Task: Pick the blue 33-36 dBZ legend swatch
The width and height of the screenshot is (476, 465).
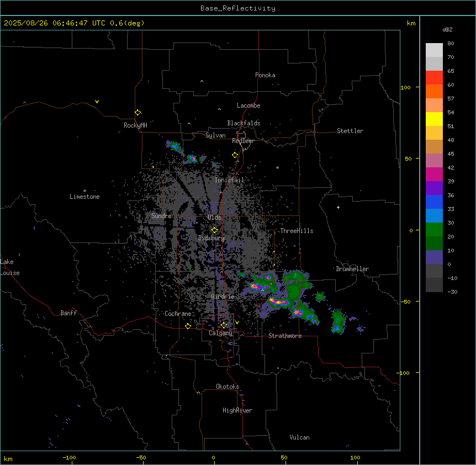Action: (x=434, y=202)
